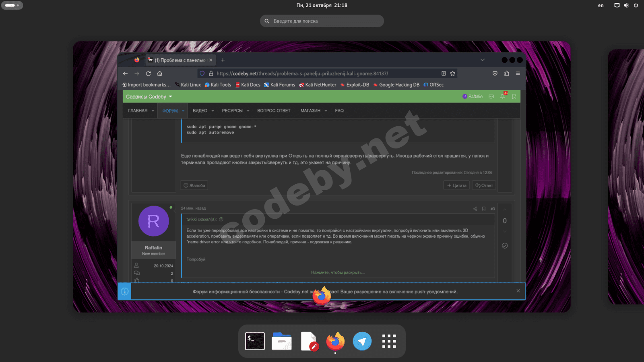
Task: Open the ФОРУМ navigation item
Action: [170, 111]
